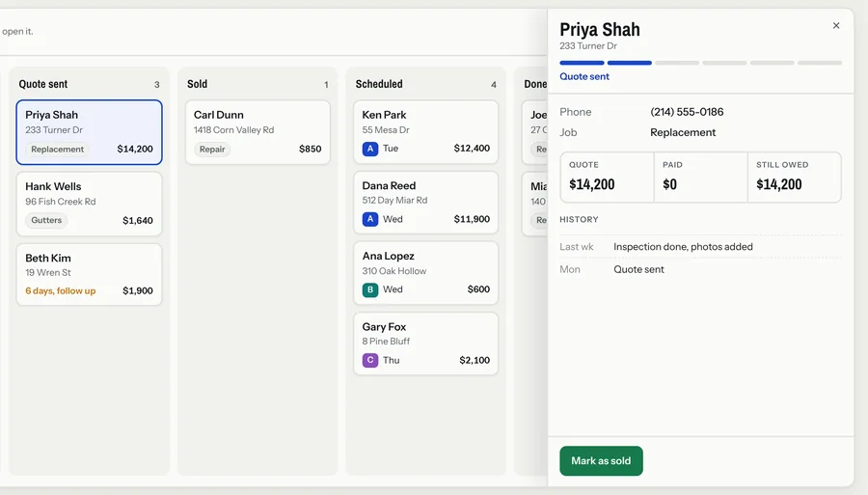Click 8 Pine Bluff address

point(386,342)
